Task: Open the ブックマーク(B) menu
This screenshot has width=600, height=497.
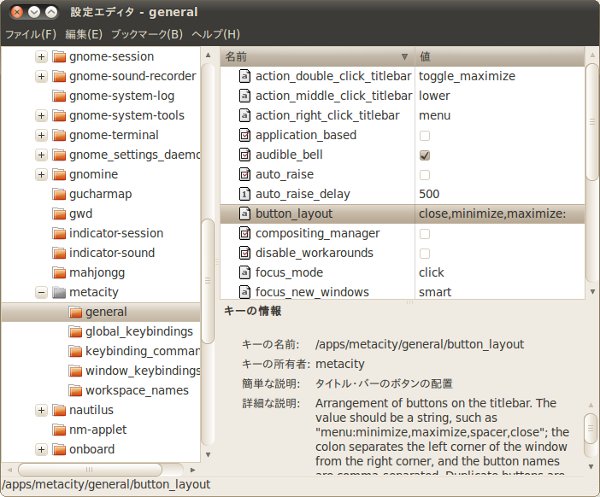Action: pos(146,34)
